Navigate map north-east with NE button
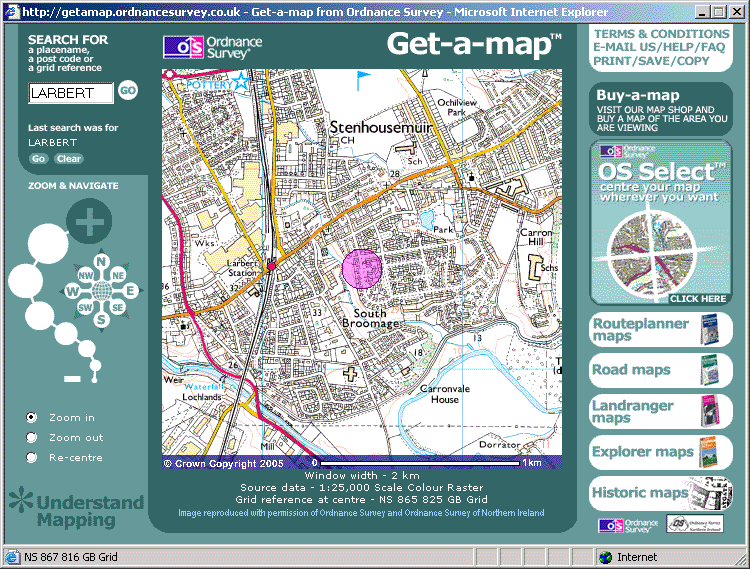This screenshot has height=569, width=750. 118,275
